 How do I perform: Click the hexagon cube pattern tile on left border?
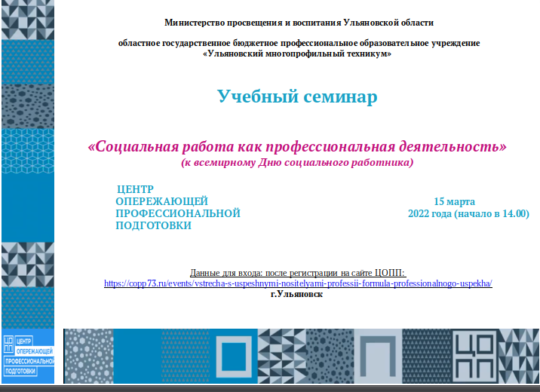[x=27, y=151]
